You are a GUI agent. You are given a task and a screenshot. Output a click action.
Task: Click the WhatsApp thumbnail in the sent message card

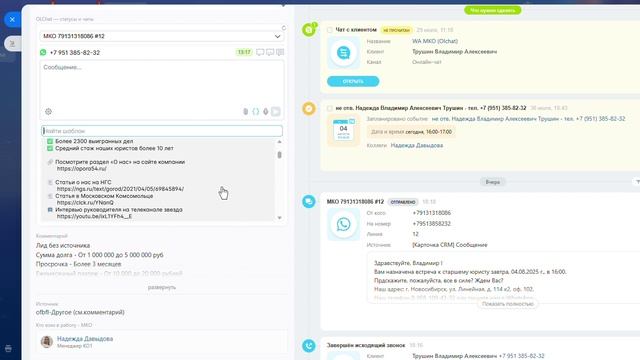click(343, 224)
